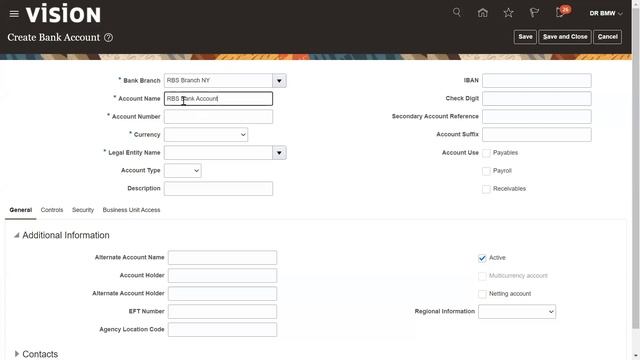
Task: Open the Business Unit Access tab
Action: [131, 210]
